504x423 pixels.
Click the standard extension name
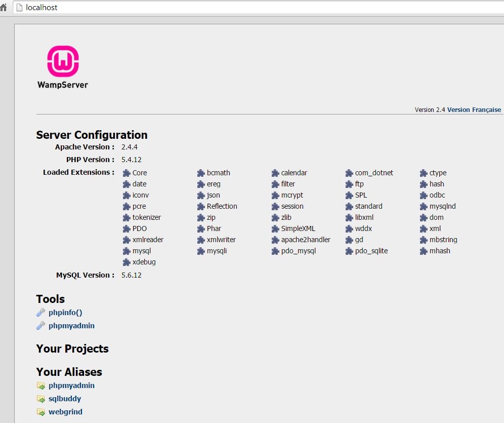pyautogui.click(x=369, y=206)
